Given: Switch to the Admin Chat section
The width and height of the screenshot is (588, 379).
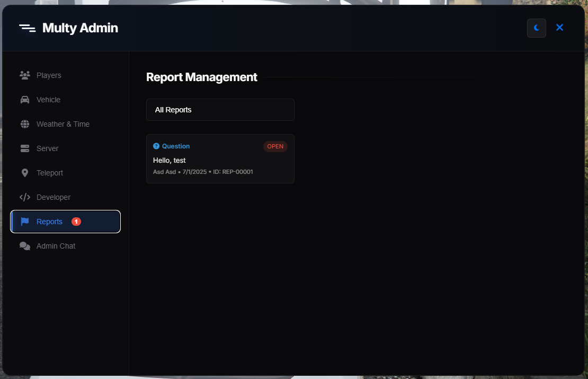Looking at the screenshot, I should click(55, 246).
